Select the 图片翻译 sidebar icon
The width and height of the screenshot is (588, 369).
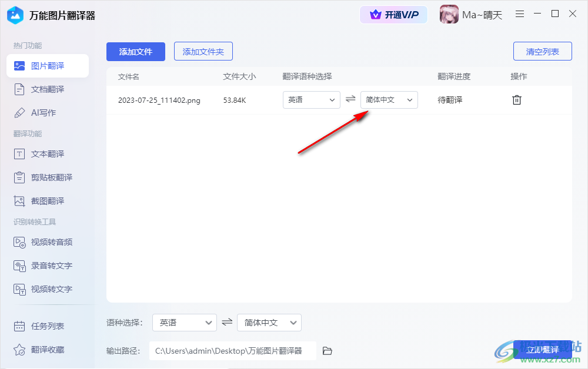[47, 66]
